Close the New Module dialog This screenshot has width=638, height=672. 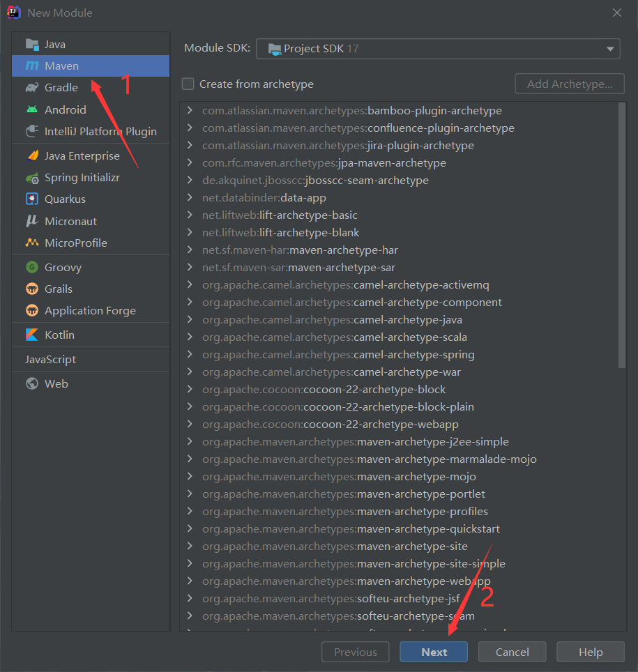(617, 13)
